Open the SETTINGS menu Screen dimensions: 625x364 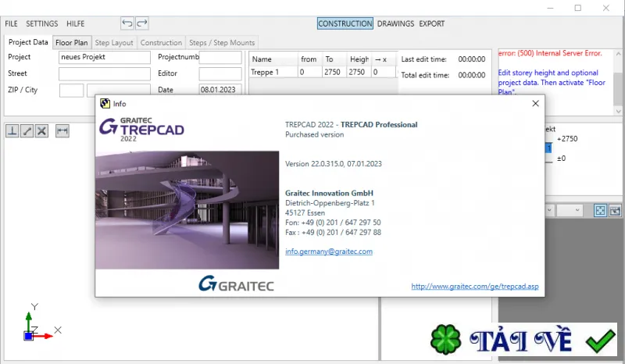tap(42, 23)
